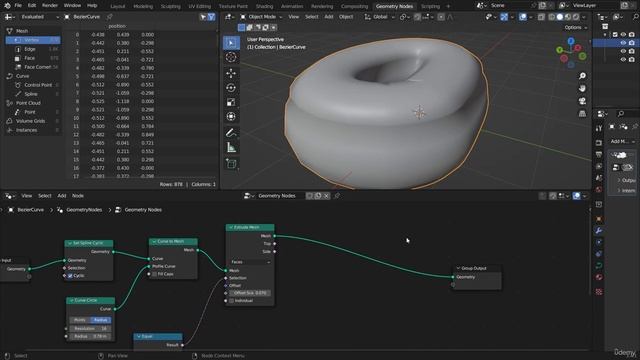Toggle viewport overlays button

(x=522, y=17)
